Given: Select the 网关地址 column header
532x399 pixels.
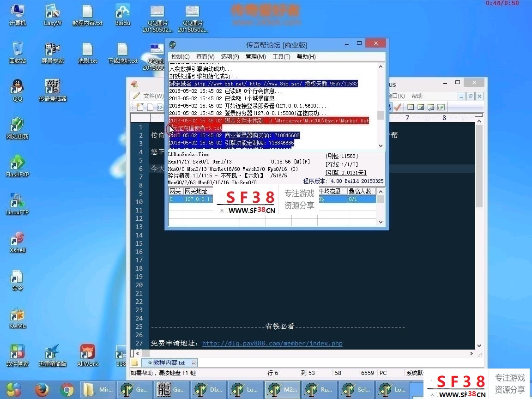Looking at the screenshot, I should 196,191.
